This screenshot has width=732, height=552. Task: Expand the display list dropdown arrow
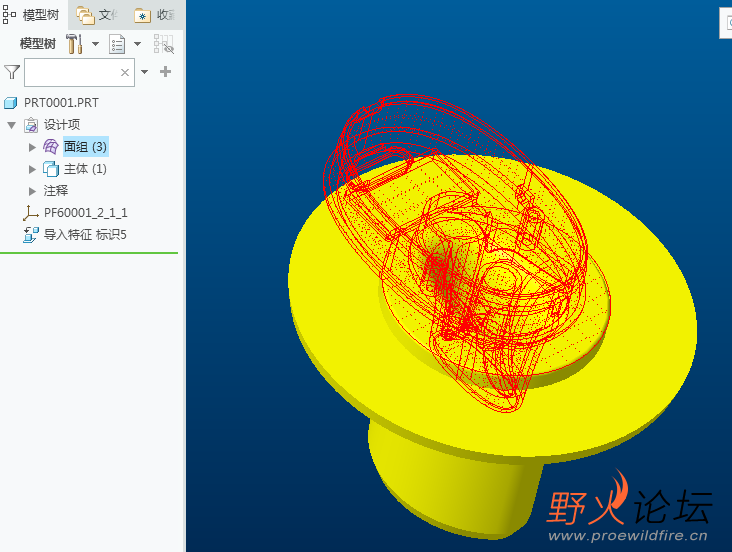tap(137, 44)
